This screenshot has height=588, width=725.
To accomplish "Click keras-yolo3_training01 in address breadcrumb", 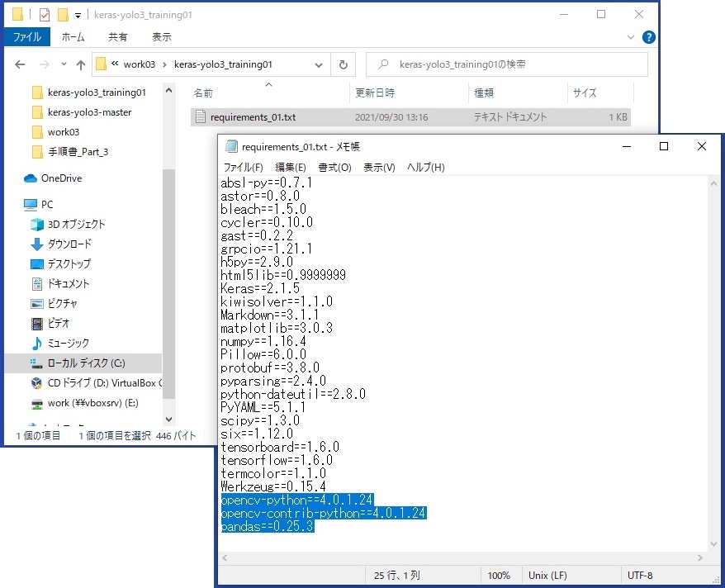I will click(223, 64).
